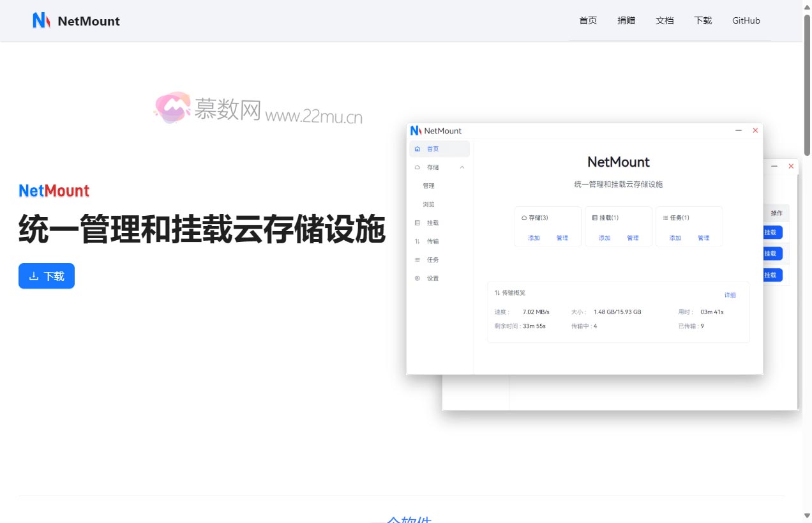This screenshot has height=523, width=812.
Task: Open 详细 in the transfer overview panel
Action: click(x=730, y=294)
